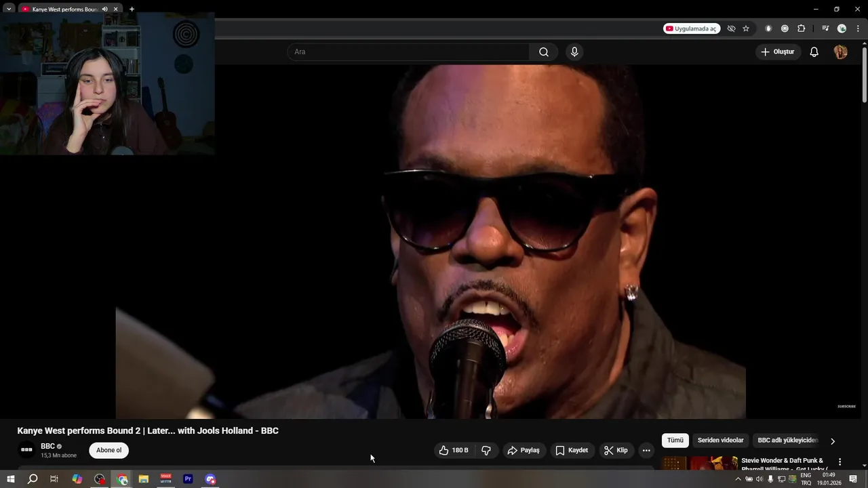The height and width of the screenshot is (488, 868).
Task: Create a clip with the Klip button
Action: pos(616,450)
